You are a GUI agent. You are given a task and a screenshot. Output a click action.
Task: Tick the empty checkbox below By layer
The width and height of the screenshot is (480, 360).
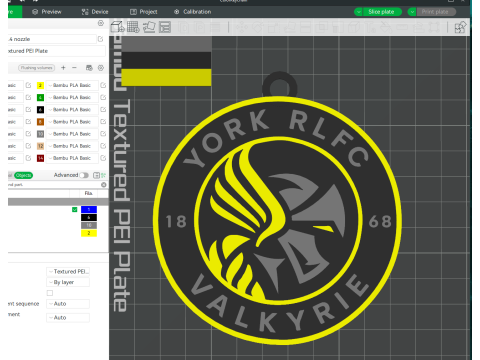(50, 293)
